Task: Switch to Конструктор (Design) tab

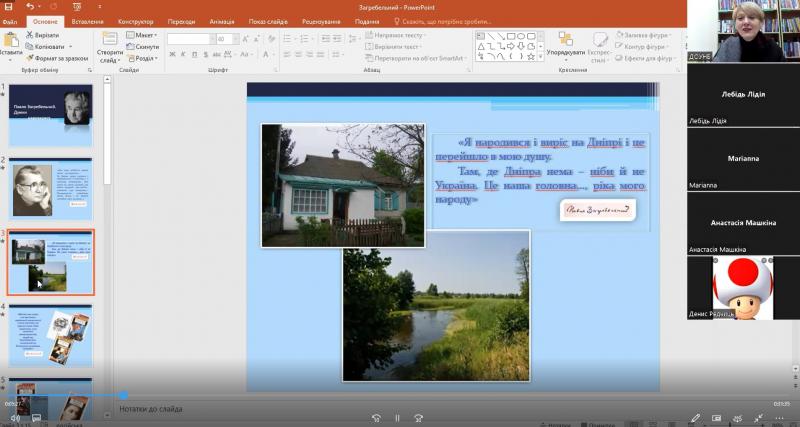Action: click(136, 22)
